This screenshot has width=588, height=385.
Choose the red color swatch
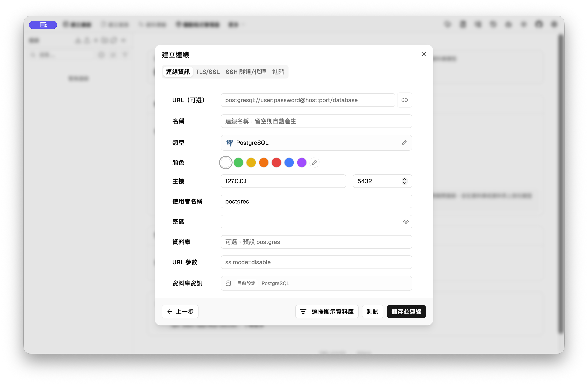coord(276,163)
